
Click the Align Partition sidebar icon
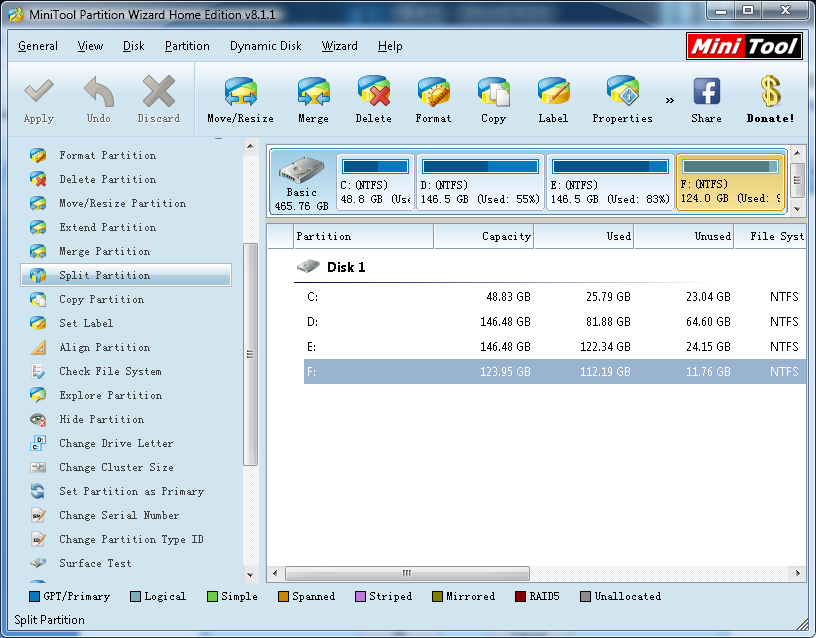pos(38,347)
